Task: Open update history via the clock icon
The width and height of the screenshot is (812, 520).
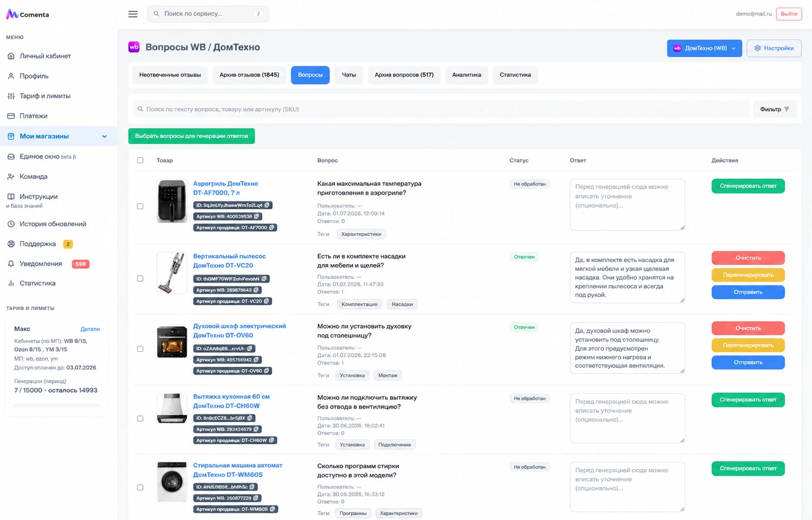Action: coord(11,224)
